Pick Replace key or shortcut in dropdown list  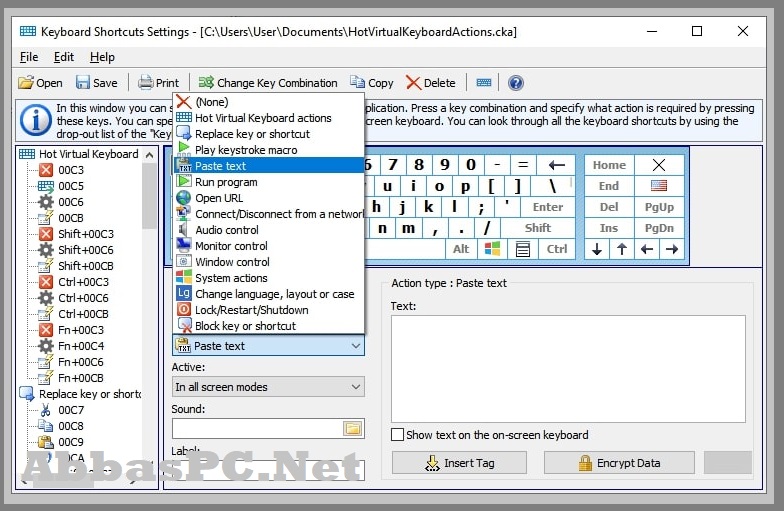click(x=269, y=134)
